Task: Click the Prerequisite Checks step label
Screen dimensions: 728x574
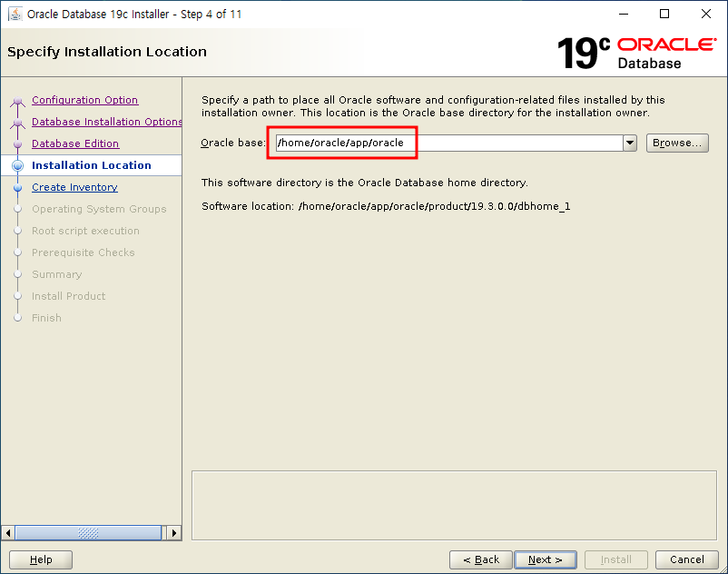Action: [x=84, y=252]
